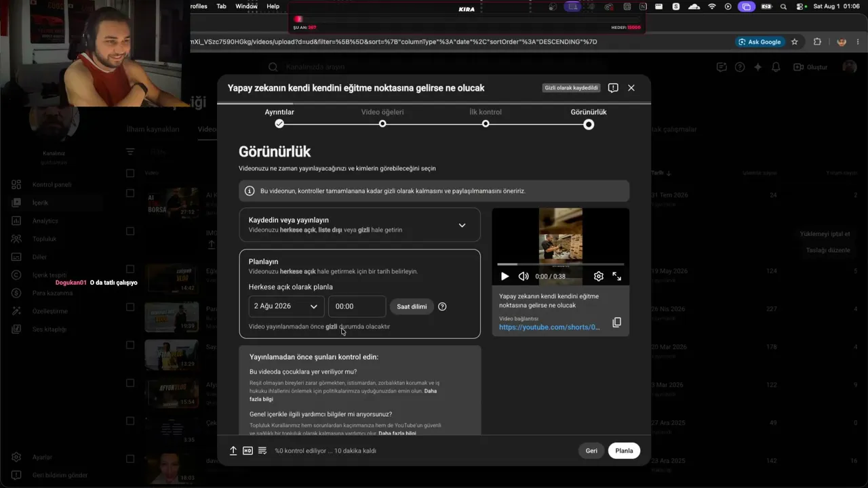Select the checkbox for the 13:29 video row

tap(130, 345)
